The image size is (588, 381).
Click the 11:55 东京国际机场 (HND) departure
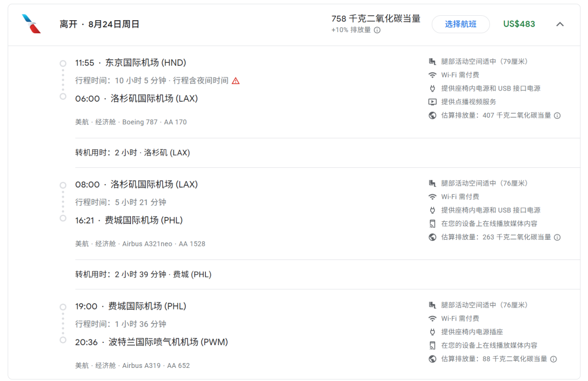131,63
